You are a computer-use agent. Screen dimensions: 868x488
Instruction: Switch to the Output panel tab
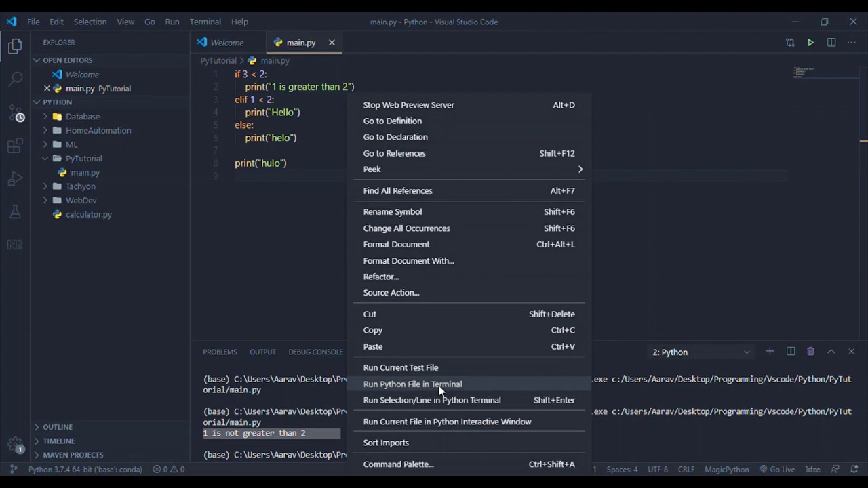[x=262, y=352]
